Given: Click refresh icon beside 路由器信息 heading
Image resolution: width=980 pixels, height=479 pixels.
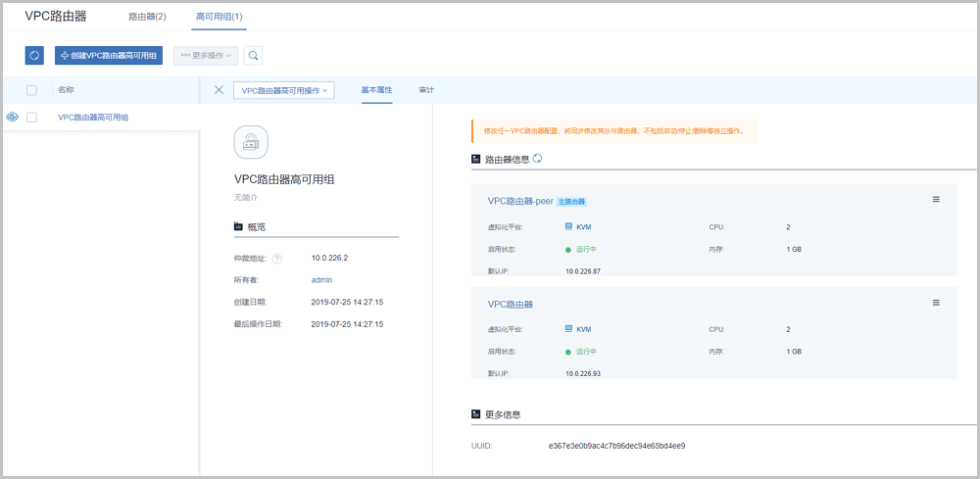Looking at the screenshot, I should pos(537,159).
